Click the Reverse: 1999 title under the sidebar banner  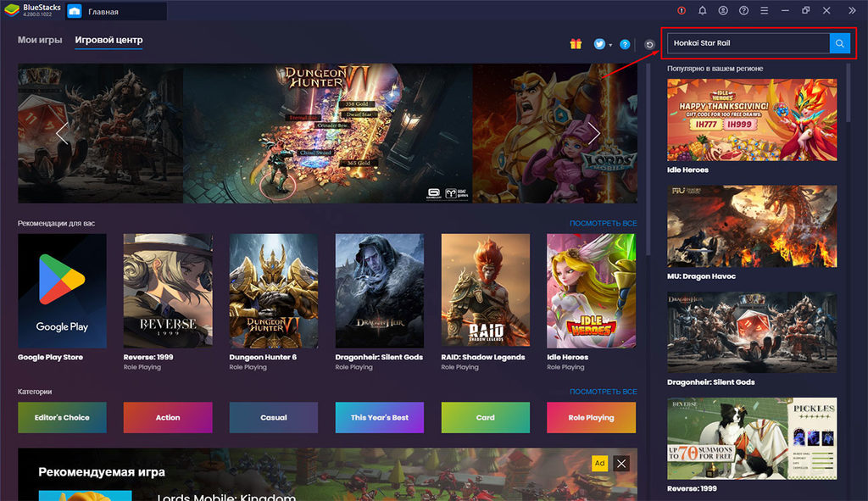click(692, 488)
